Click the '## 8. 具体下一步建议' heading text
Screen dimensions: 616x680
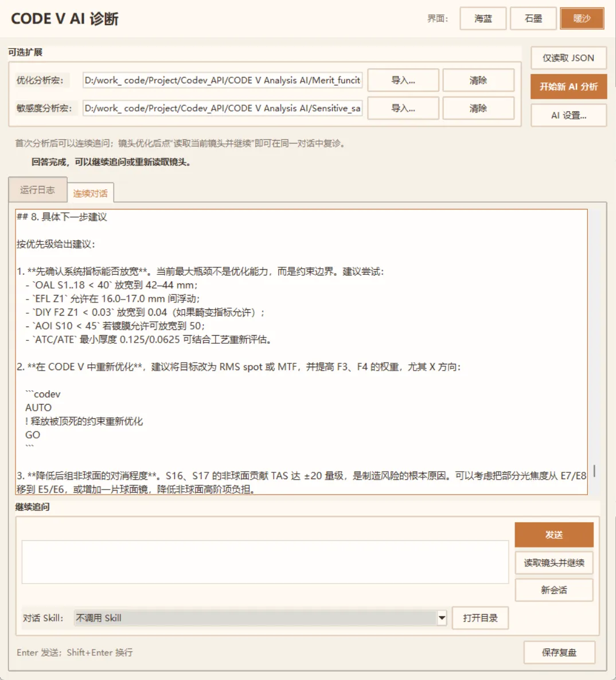tap(61, 217)
